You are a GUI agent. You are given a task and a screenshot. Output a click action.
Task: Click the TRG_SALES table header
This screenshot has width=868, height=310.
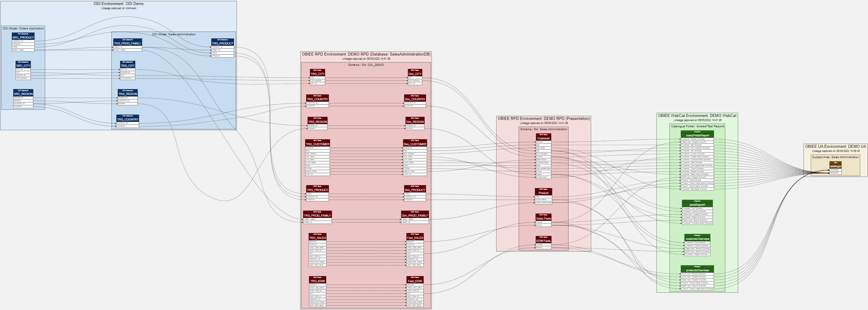[x=318, y=238]
